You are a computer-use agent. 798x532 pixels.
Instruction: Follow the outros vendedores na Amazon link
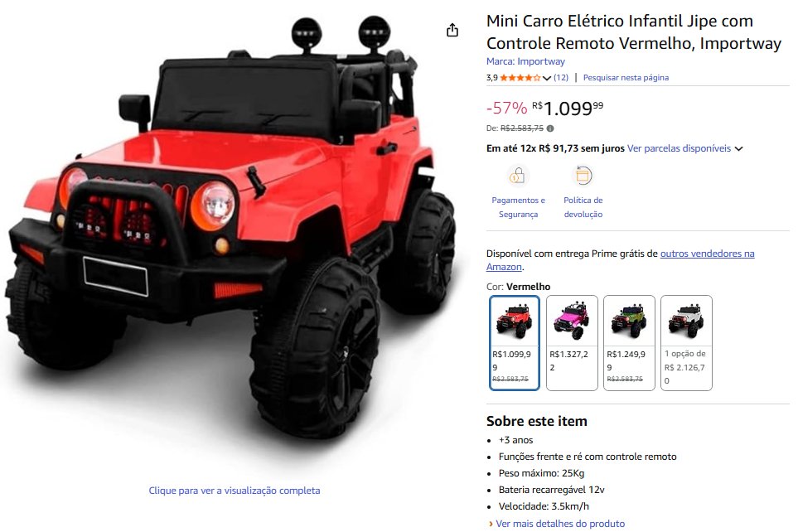coord(621,260)
